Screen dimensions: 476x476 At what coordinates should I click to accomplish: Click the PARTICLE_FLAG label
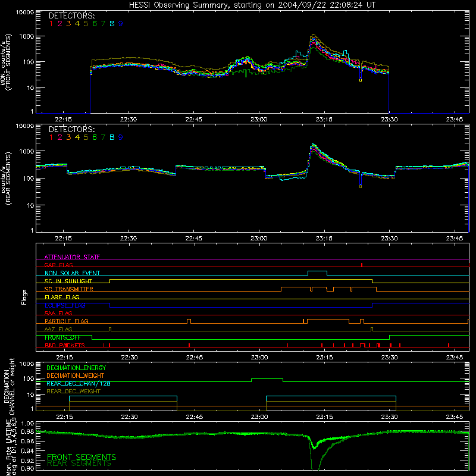[67, 321]
